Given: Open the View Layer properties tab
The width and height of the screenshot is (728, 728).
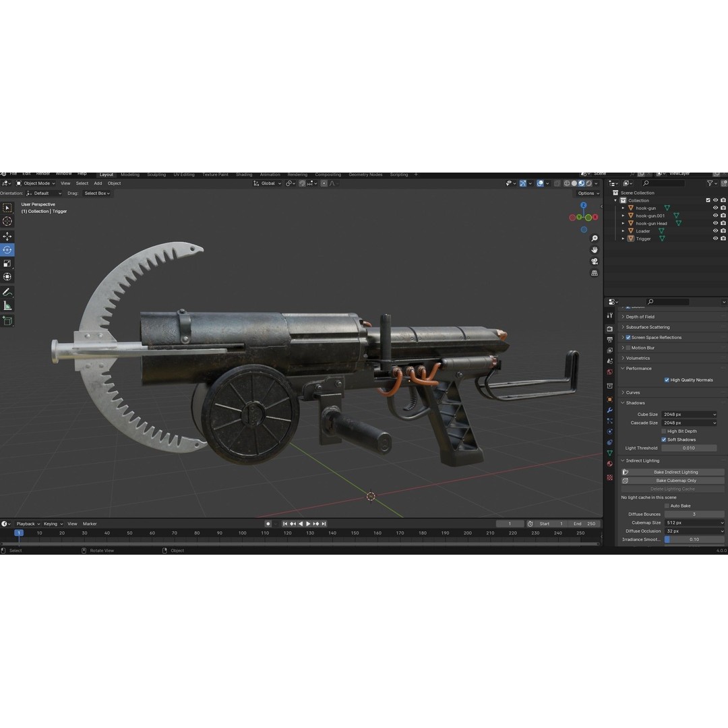Looking at the screenshot, I should click(609, 350).
